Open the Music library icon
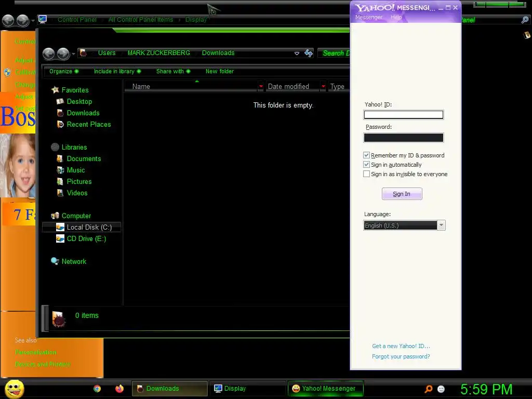This screenshot has height=399, width=532. (60, 170)
